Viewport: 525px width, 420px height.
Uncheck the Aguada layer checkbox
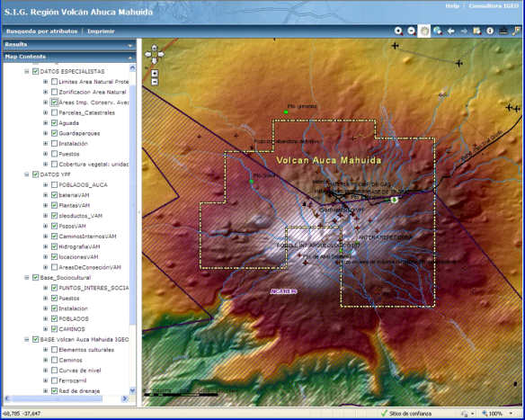(x=54, y=123)
